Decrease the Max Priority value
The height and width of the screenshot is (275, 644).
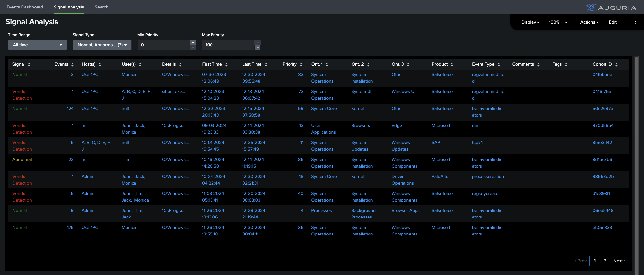pos(258,48)
